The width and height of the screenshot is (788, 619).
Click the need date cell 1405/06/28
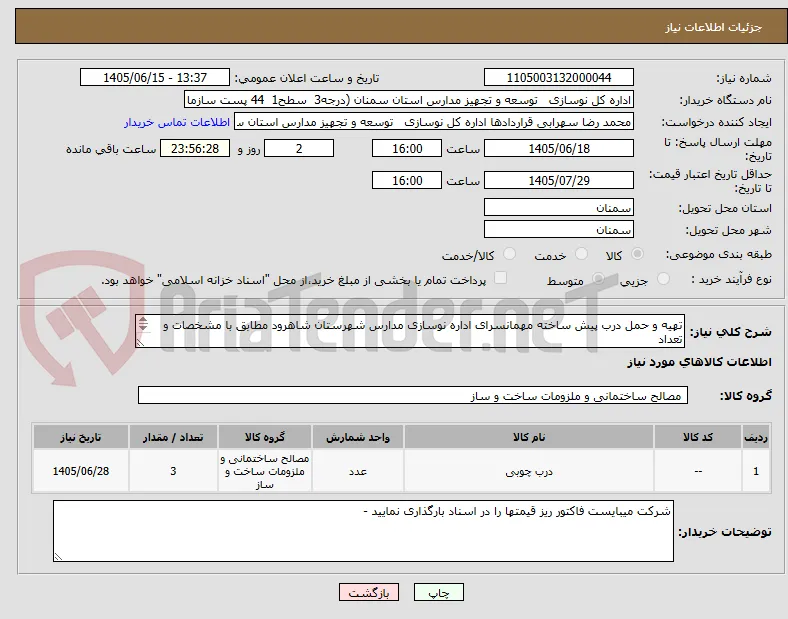[x=81, y=471]
